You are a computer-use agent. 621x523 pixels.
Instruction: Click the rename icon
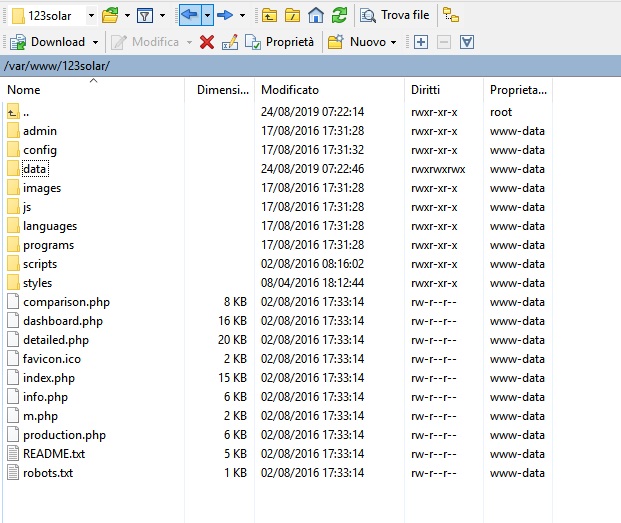click(230, 42)
